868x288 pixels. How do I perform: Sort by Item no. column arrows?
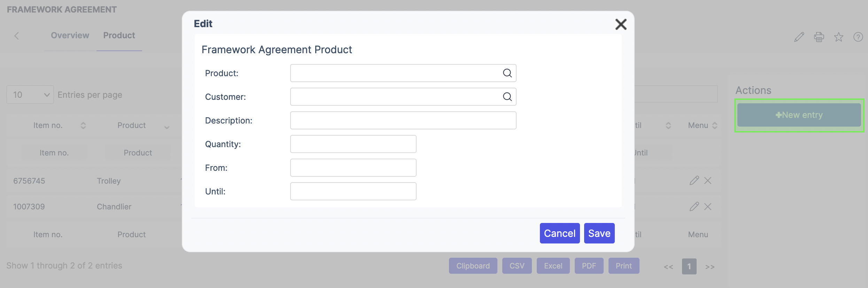coord(83,126)
